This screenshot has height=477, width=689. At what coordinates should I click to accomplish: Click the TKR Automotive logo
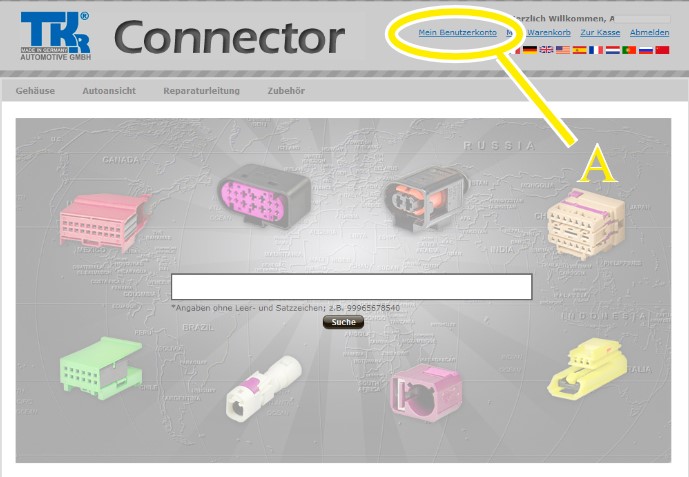coord(55,36)
